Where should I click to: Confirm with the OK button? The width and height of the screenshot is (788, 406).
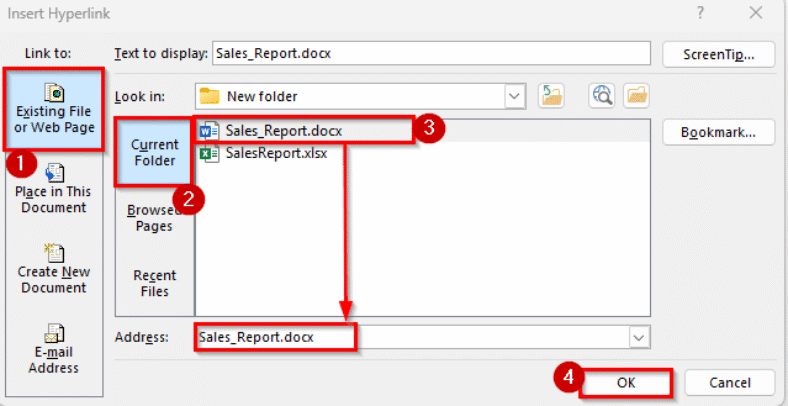626,383
